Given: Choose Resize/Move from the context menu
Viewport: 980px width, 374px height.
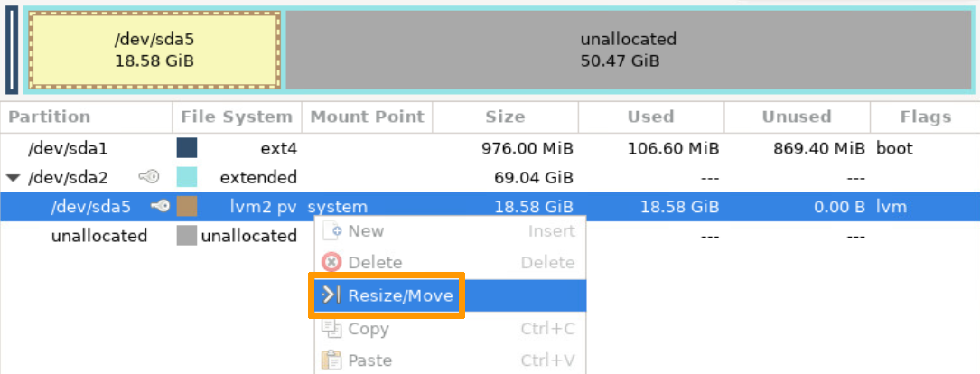Looking at the screenshot, I should 400,295.
